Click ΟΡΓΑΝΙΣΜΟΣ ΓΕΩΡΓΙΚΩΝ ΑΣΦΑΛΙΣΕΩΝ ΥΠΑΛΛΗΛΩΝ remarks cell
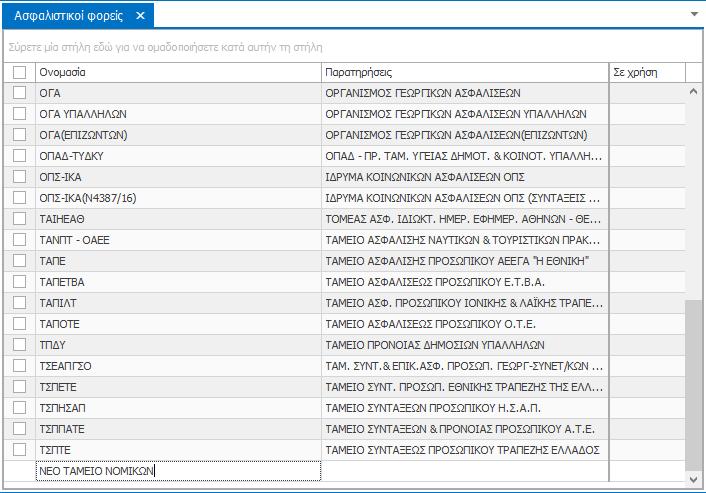 (465, 114)
